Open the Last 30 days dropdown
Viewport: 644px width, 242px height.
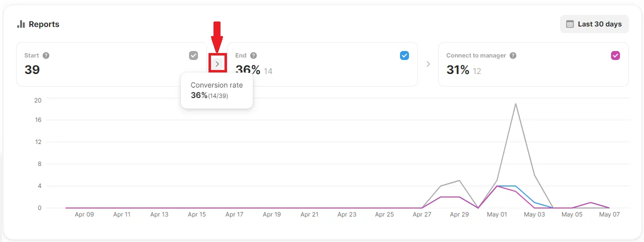(x=594, y=24)
